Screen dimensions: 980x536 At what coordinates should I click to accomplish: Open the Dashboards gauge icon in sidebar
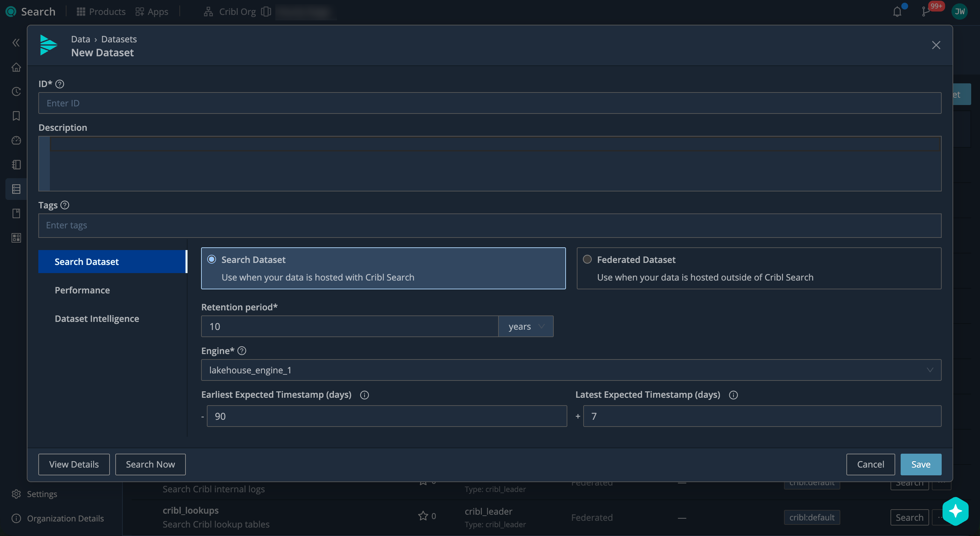[x=16, y=140]
